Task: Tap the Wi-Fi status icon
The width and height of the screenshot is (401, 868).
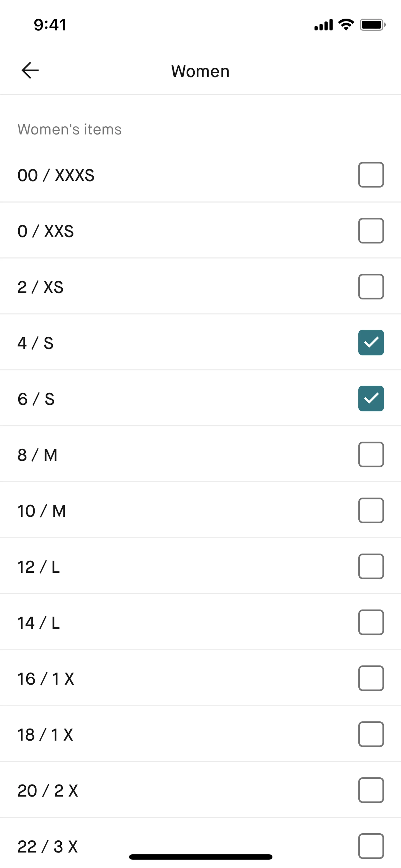Action: pyautogui.click(x=346, y=25)
